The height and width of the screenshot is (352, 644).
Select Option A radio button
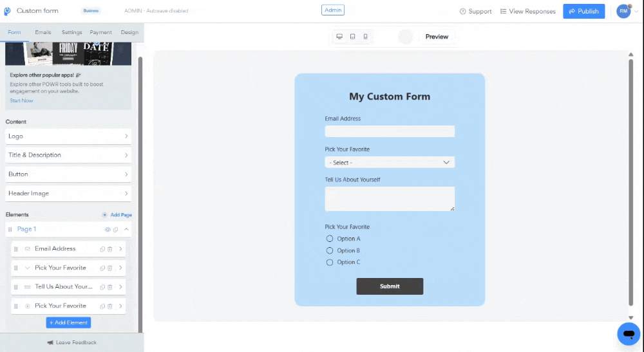(x=329, y=238)
